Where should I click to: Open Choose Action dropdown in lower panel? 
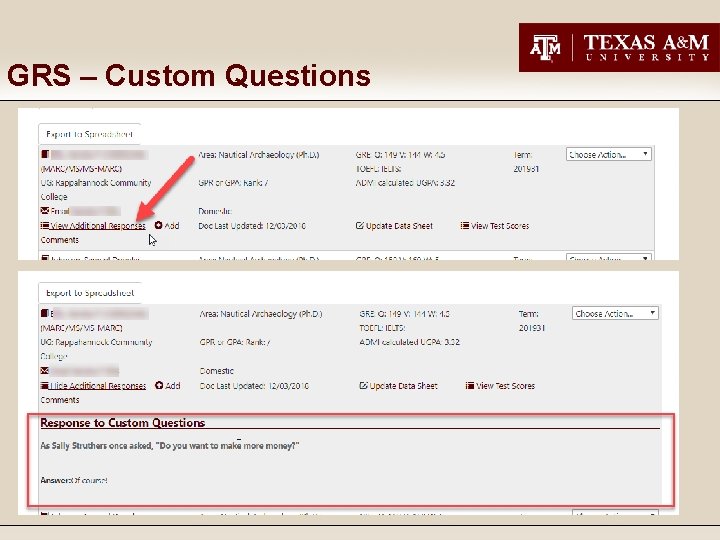(x=615, y=314)
